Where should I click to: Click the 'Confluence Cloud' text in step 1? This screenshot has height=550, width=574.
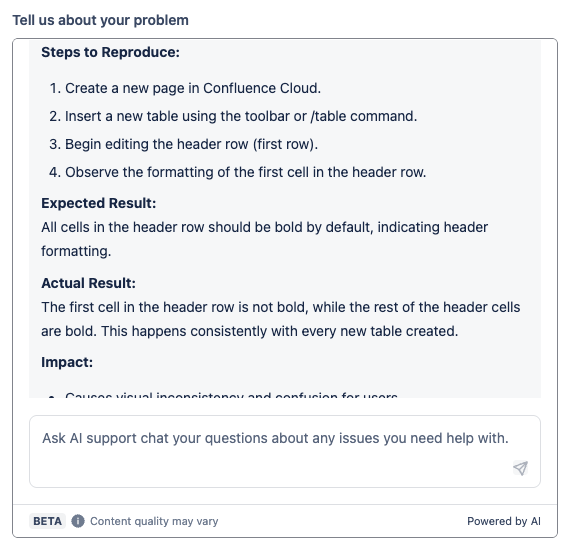click(x=262, y=88)
